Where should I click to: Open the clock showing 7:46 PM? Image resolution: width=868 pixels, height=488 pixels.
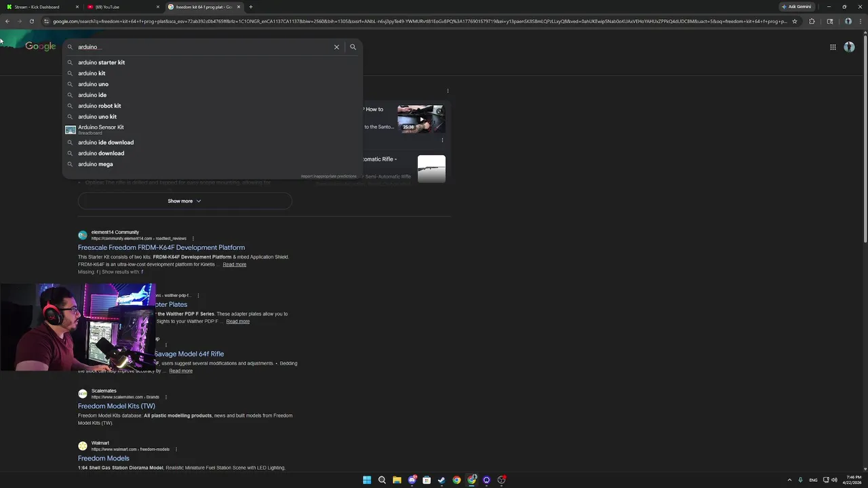click(x=851, y=480)
